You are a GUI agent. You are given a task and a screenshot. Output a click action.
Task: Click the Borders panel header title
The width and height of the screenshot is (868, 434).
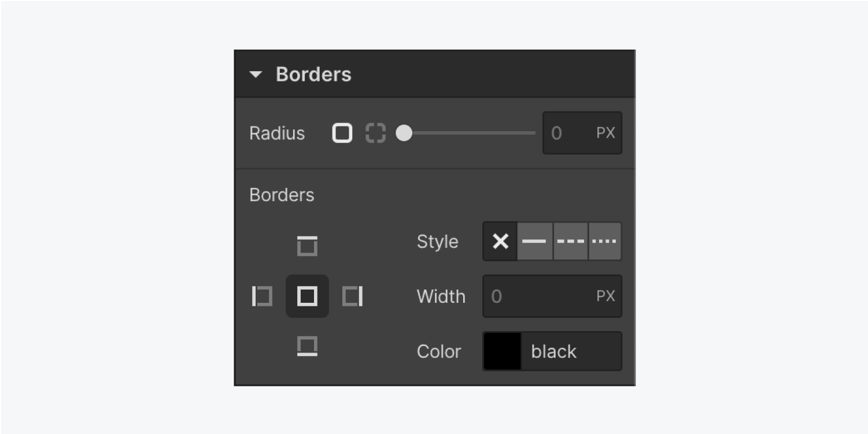point(313,74)
